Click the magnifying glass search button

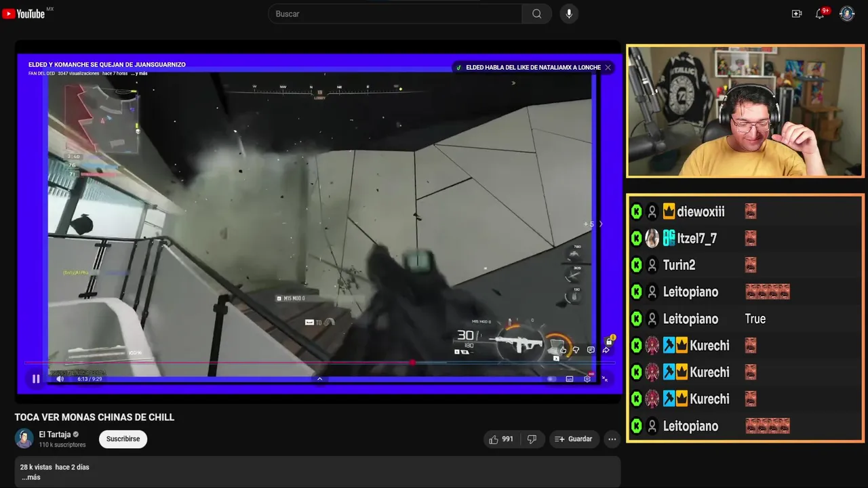pyautogui.click(x=537, y=14)
